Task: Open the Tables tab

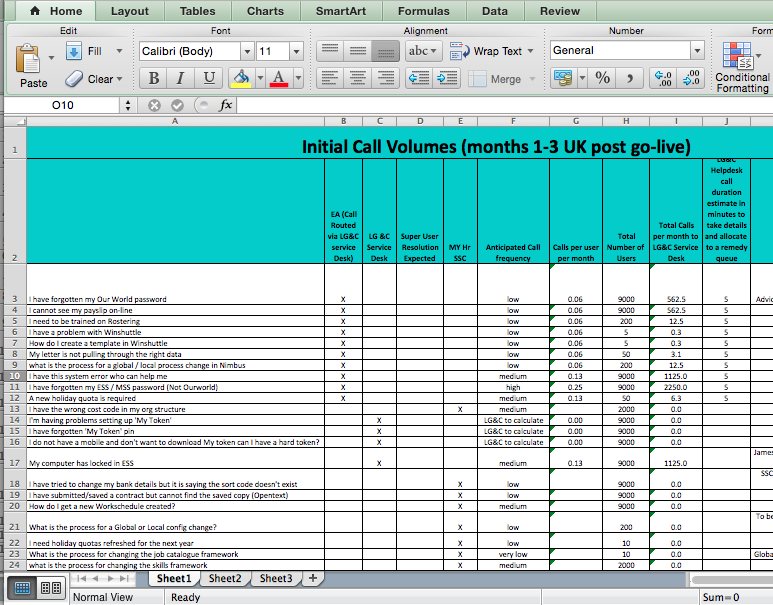Action: (197, 11)
